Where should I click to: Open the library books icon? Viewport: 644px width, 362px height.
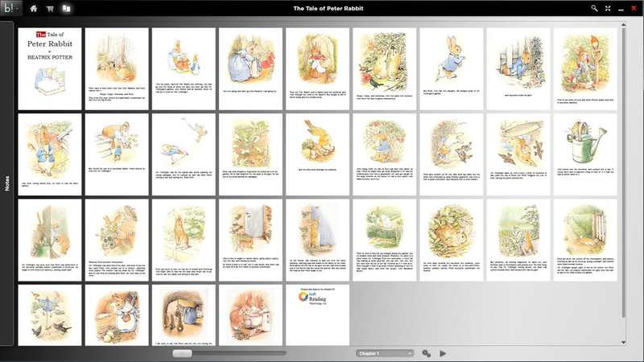(x=66, y=8)
